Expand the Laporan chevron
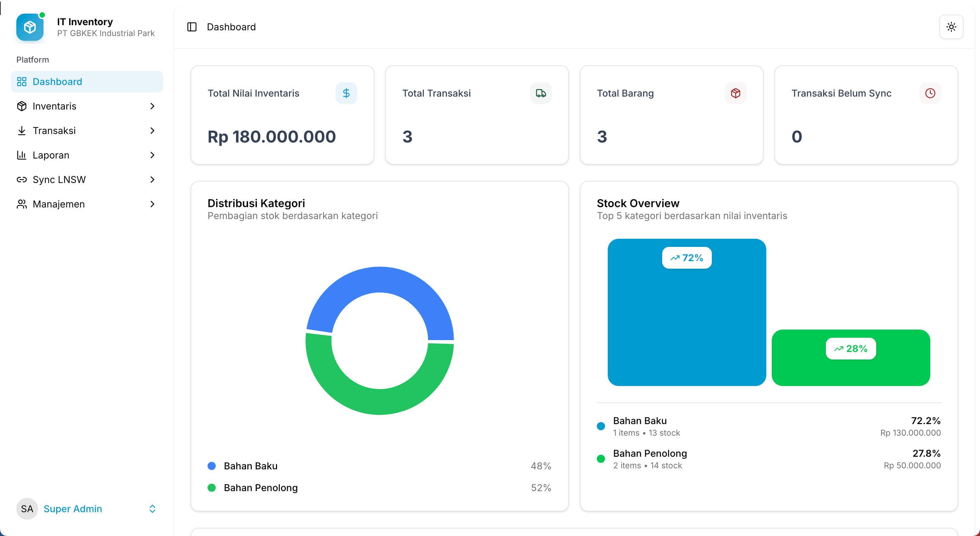The width and height of the screenshot is (980, 536). pyautogui.click(x=152, y=155)
